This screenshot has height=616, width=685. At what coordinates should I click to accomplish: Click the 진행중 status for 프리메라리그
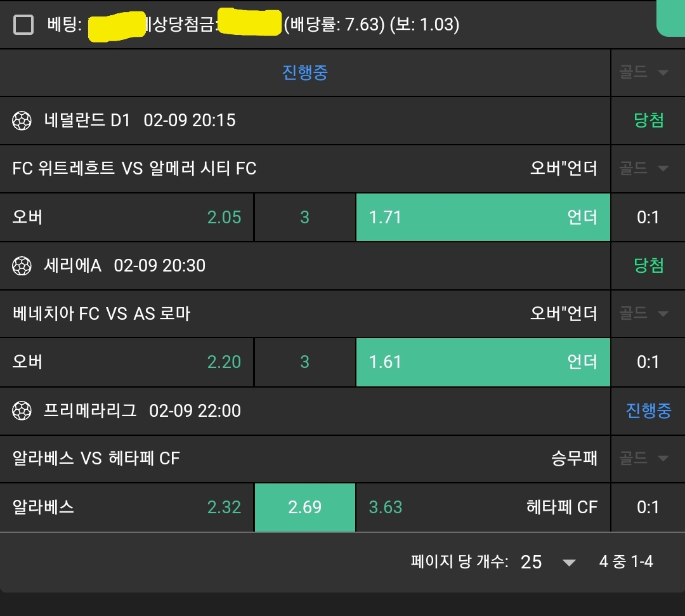click(648, 410)
